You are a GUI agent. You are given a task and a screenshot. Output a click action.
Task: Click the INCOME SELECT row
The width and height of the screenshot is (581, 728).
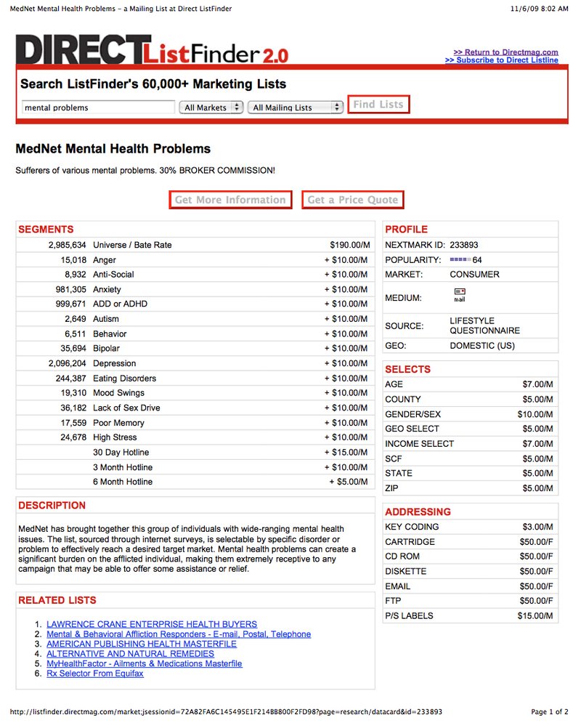[470, 443]
